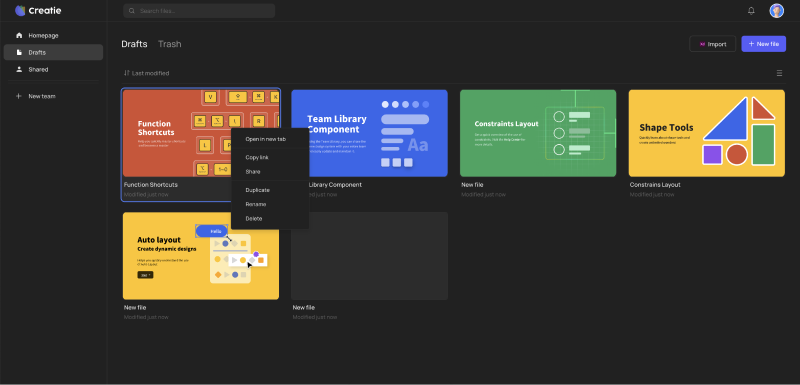Image resolution: width=800 pixels, height=385 pixels.
Task: Switch to list view icon
Action: pyautogui.click(x=779, y=73)
